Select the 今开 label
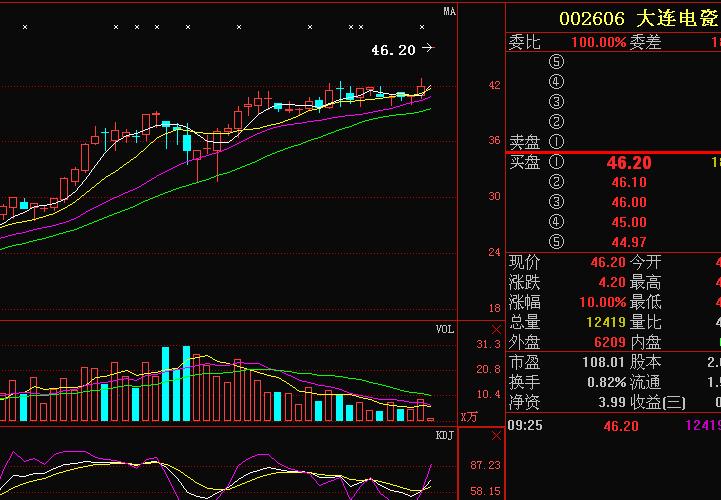 (x=645, y=263)
